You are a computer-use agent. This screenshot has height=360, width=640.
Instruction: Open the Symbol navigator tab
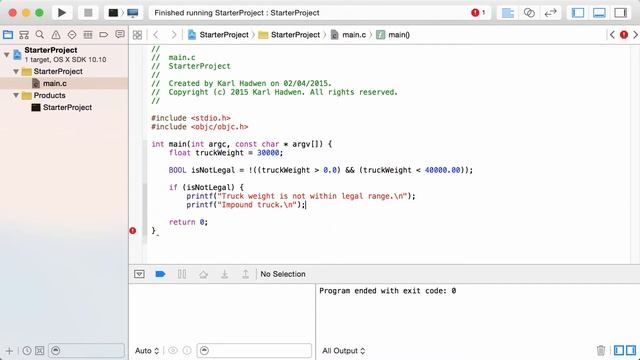pyautogui.click(x=24, y=35)
